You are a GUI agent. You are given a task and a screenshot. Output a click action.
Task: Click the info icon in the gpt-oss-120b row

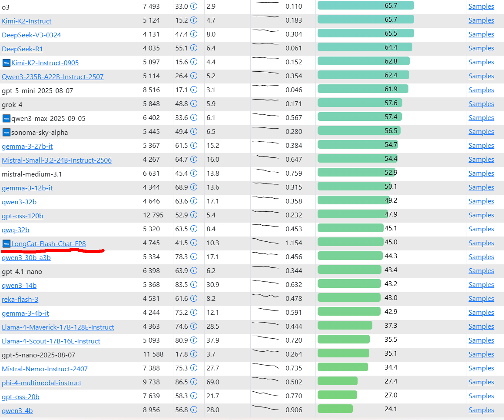pos(193,215)
